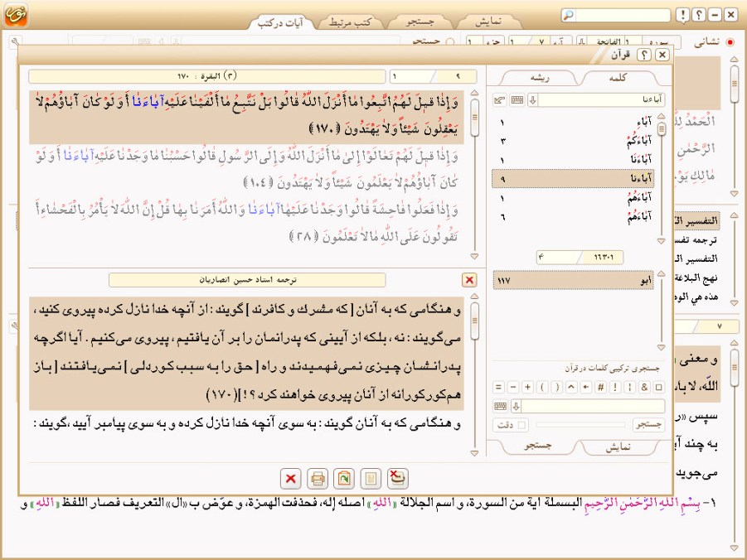Image resolution: width=747 pixels, height=560 pixels.
Task: Open the کتب مرتبط tab
Action: point(350,22)
